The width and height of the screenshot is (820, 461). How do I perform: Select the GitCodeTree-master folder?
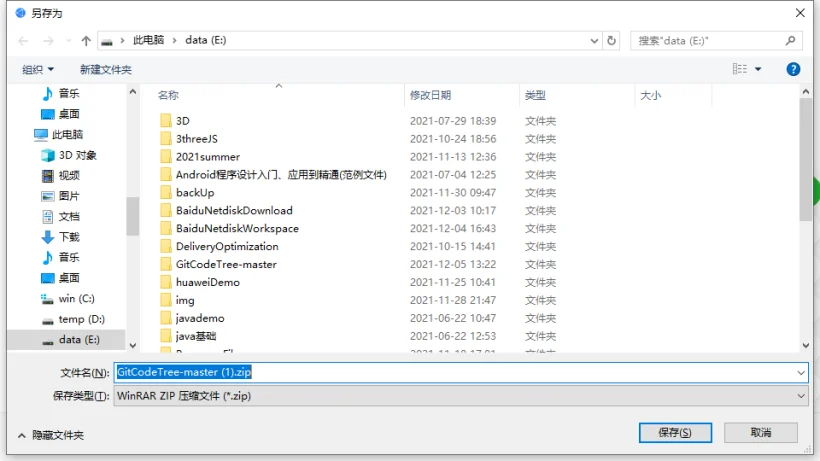pos(219,264)
